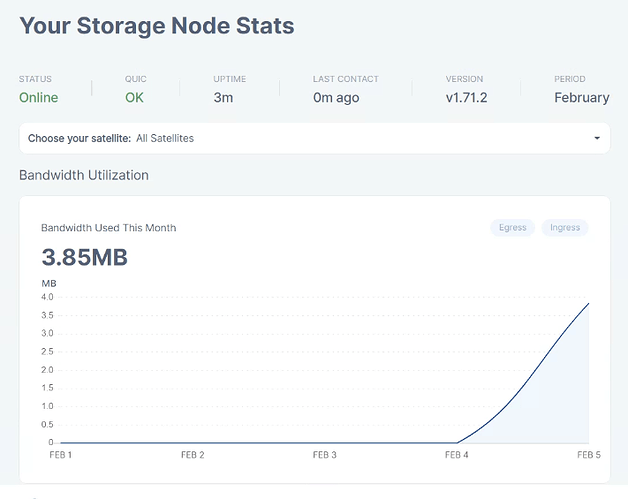Click the v1.71.2 version number

click(x=464, y=98)
